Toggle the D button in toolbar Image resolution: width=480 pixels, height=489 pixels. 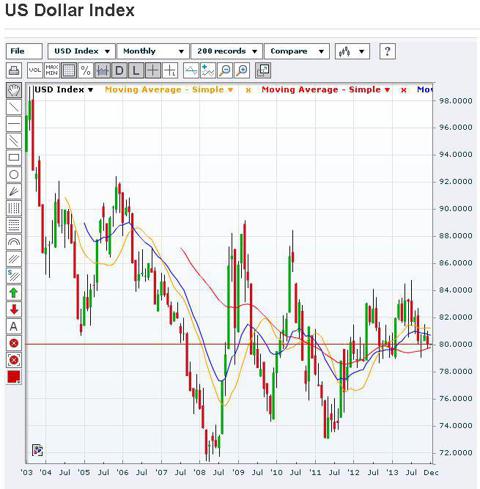(x=119, y=70)
